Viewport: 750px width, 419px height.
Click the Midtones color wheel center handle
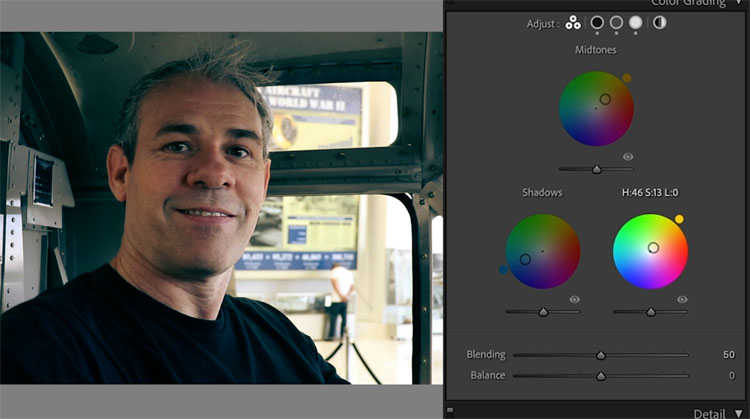[x=605, y=99]
